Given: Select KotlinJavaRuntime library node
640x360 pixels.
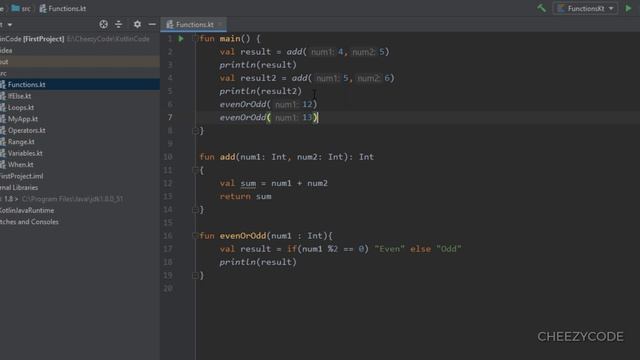Looking at the screenshot, I should coord(27,210).
